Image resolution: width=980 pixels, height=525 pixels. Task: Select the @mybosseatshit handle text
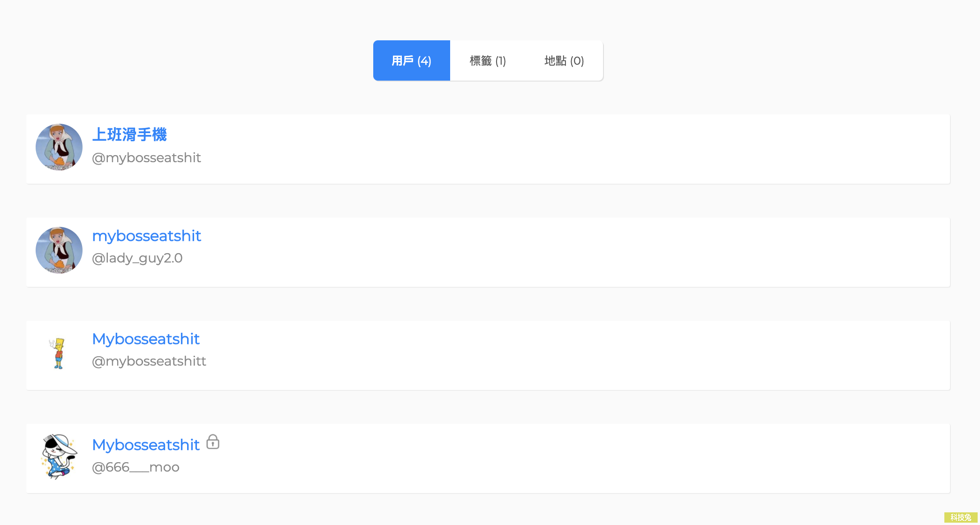146,157
